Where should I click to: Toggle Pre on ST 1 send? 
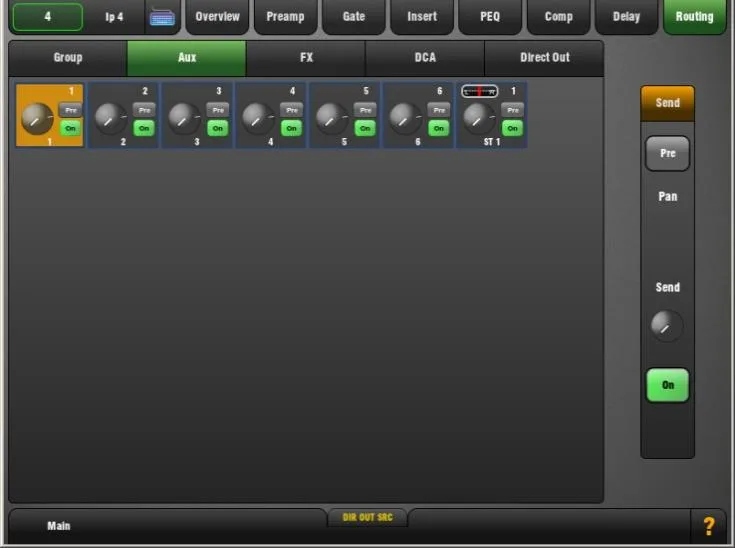(x=513, y=110)
